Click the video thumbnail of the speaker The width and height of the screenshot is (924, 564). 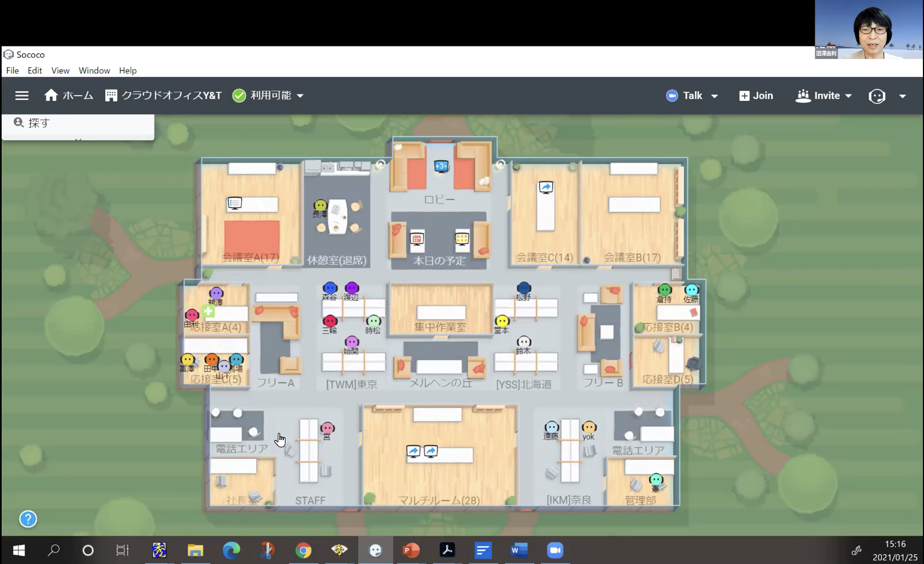869,29
